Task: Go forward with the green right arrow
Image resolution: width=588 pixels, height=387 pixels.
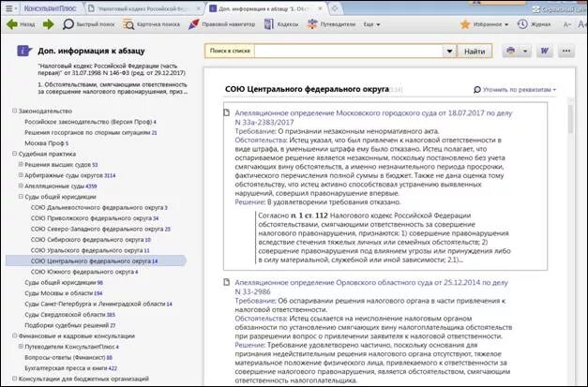Action: click(x=49, y=24)
